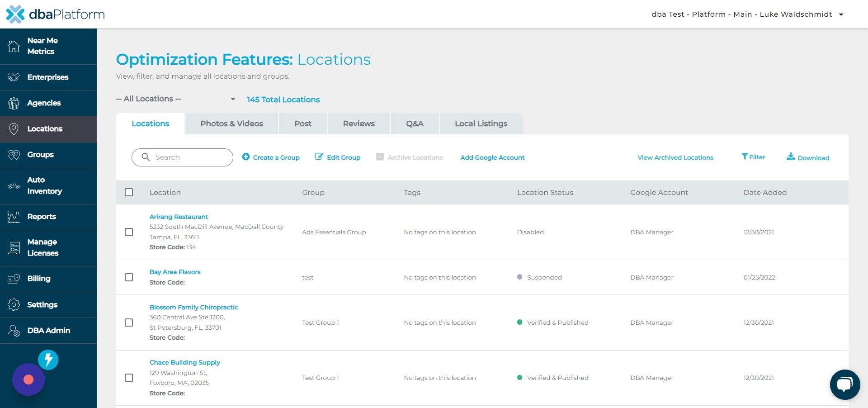Expand the account menu for Luke Waldschmidt
This screenshot has height=408, width=868.
click(841, 14)
